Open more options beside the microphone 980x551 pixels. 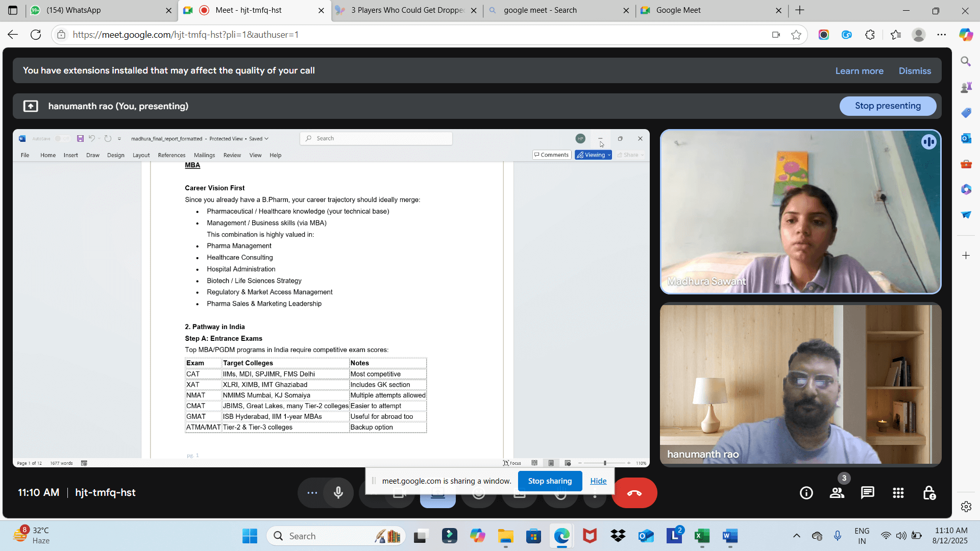312,493
